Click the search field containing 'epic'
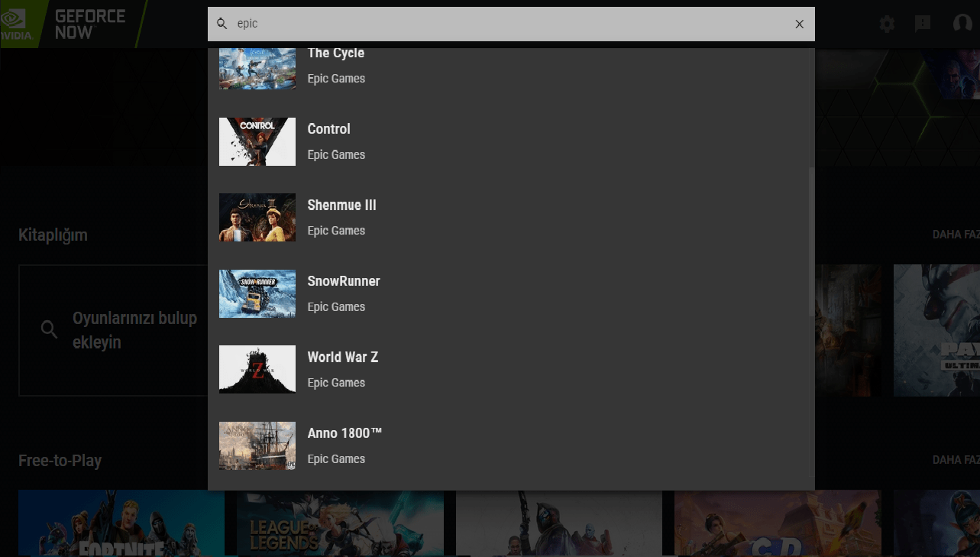 pyautogui.click(x=511, y=24)
